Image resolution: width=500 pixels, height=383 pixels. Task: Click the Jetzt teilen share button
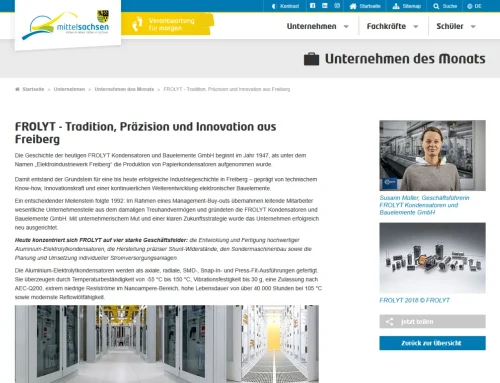[x=432, y=321]
